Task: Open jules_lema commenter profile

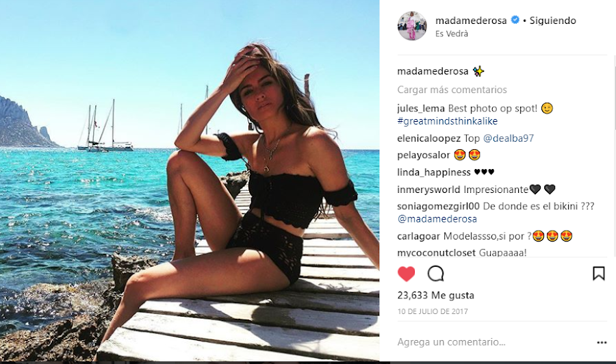Action: (421, 108)
